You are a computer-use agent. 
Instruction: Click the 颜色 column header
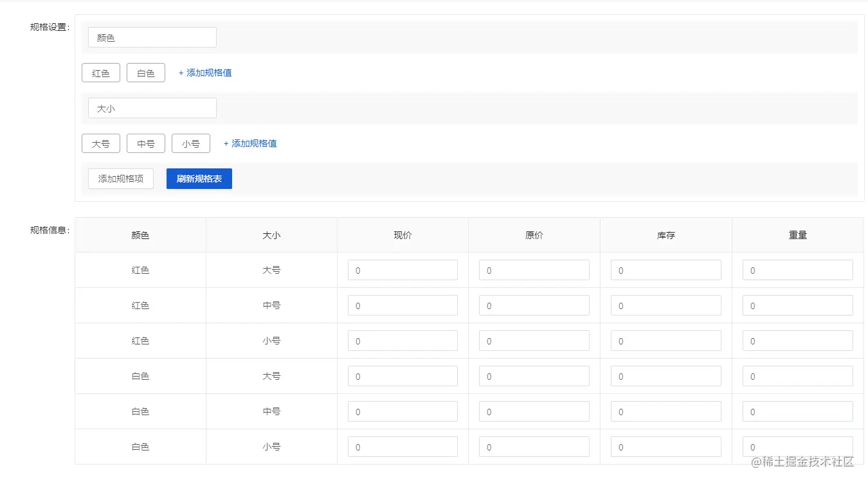140,235
